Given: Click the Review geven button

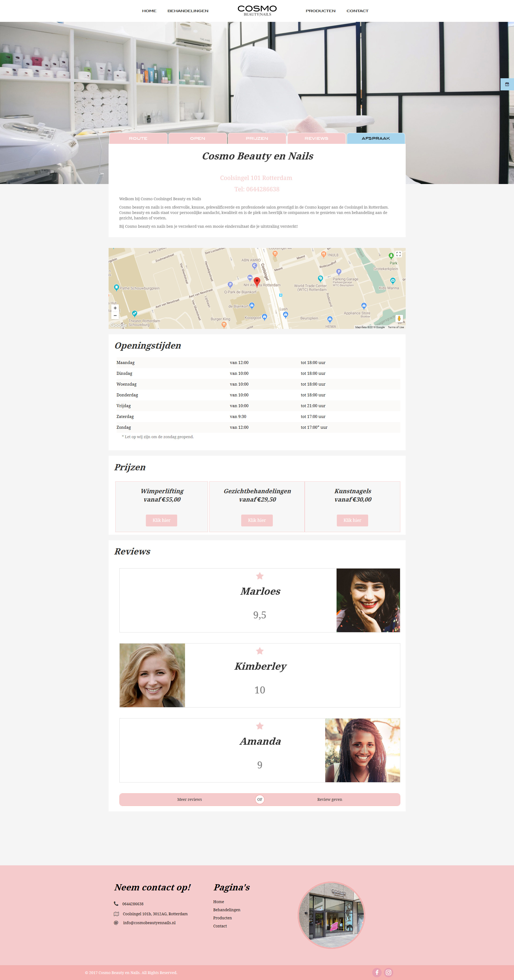Looking at the screenshot, I should click(330, 799).
